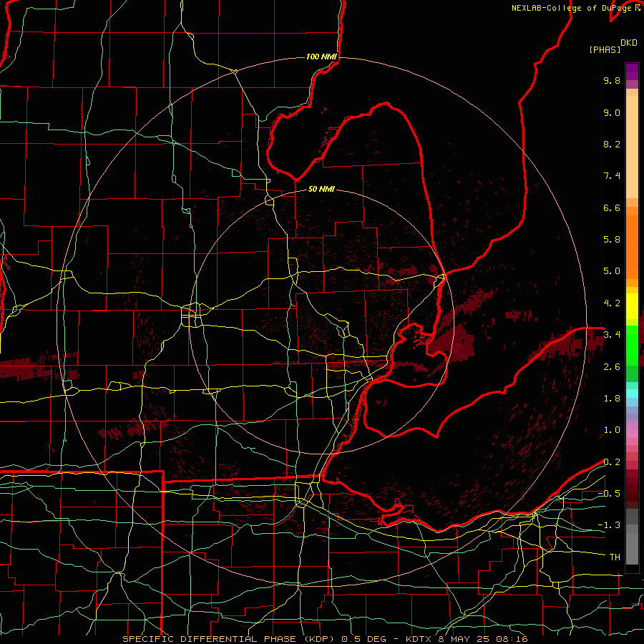Click the 1.0 scale value
The image size is (644, 644).
pyautogui.click(x=612, y=430)
